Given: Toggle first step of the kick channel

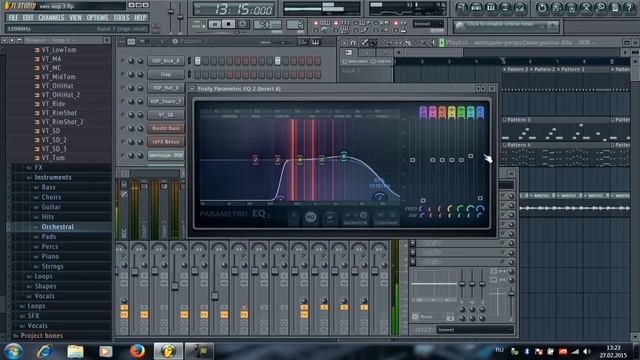Looking at the screenshot, I should 198,61.
